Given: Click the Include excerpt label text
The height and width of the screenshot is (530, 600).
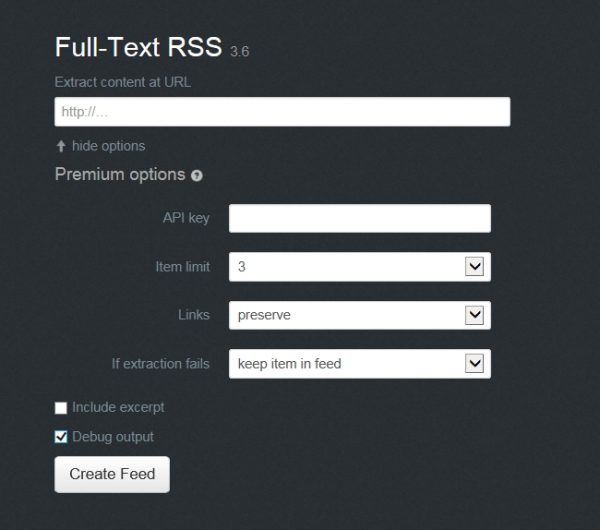Looking at the screenshot, I should (x=118, y=408).
